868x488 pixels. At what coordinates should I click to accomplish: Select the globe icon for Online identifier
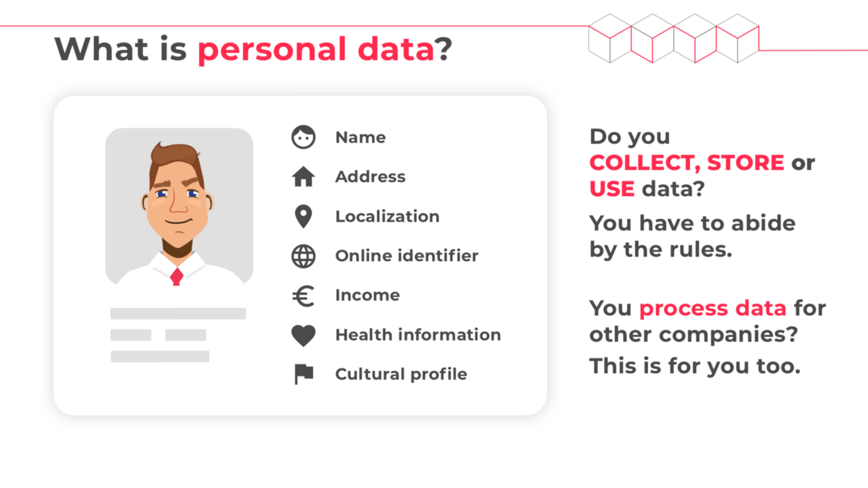point(304,256)
